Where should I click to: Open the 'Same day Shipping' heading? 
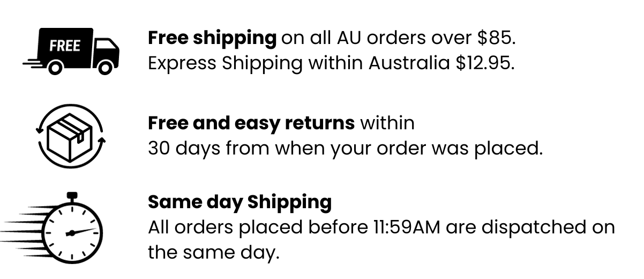coord(239,202)
